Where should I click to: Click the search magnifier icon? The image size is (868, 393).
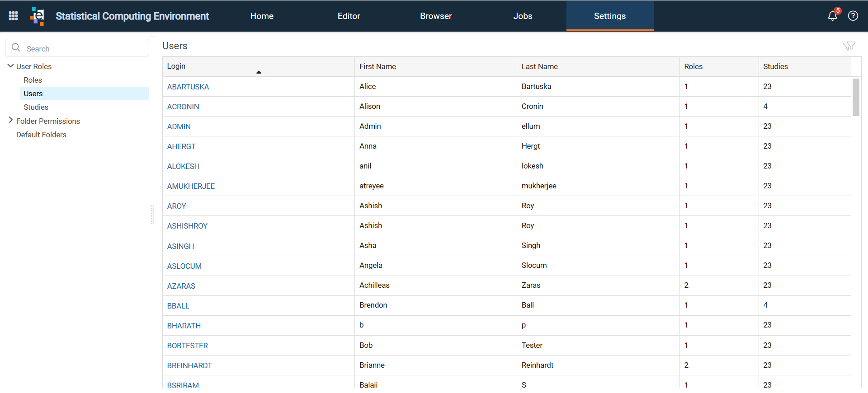pyautogui.click(x=16, y=47)
